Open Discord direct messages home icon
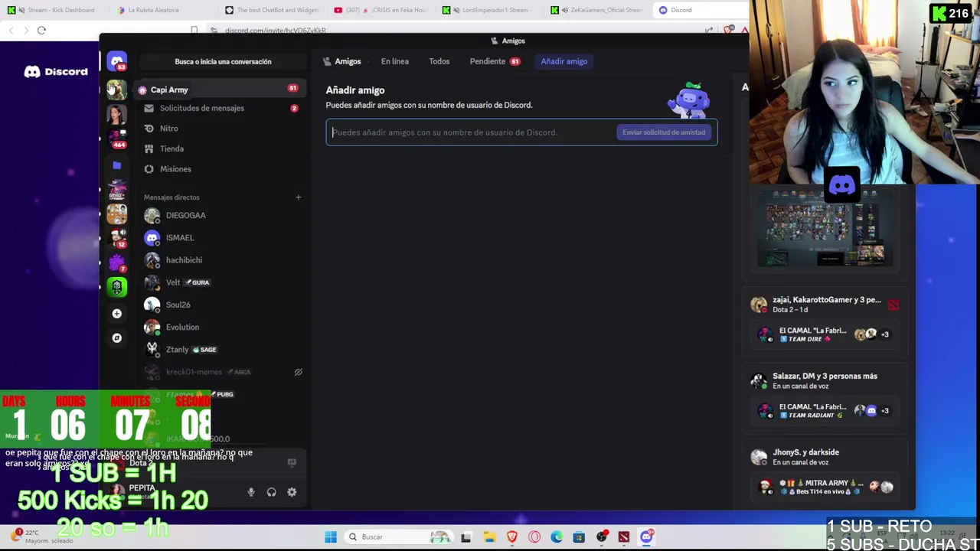 pyautogui.click(x=116, y=61)
